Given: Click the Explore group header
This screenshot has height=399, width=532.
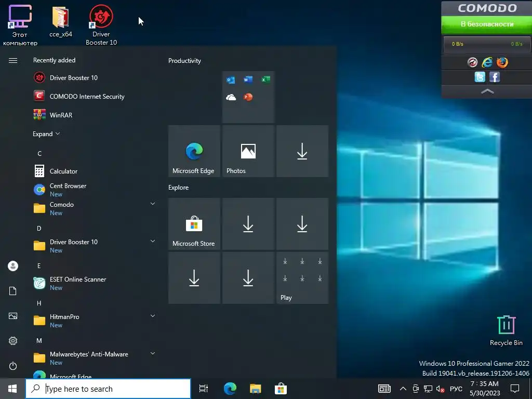Looking at the screenshot, I should coord(179,187).
